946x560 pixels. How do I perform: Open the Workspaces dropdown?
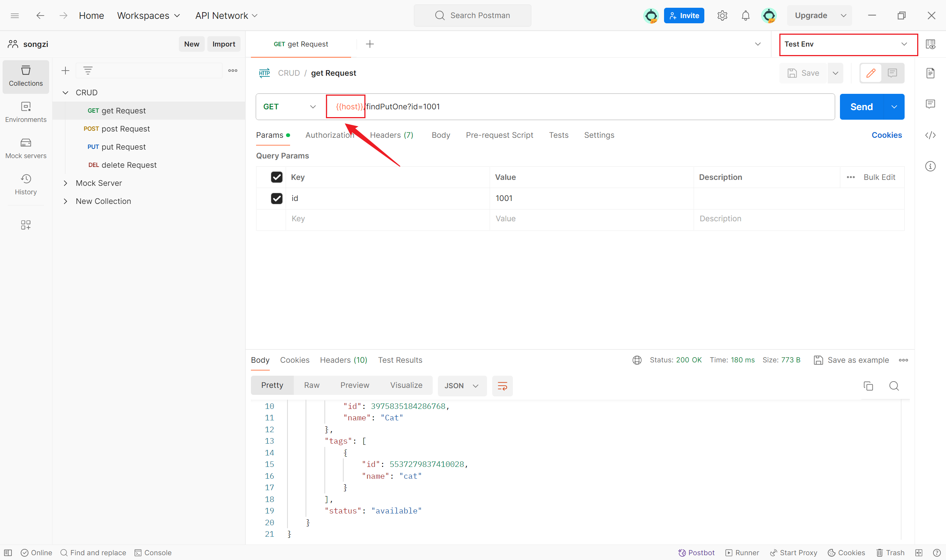pyautogui.click(x=148, y=16)
